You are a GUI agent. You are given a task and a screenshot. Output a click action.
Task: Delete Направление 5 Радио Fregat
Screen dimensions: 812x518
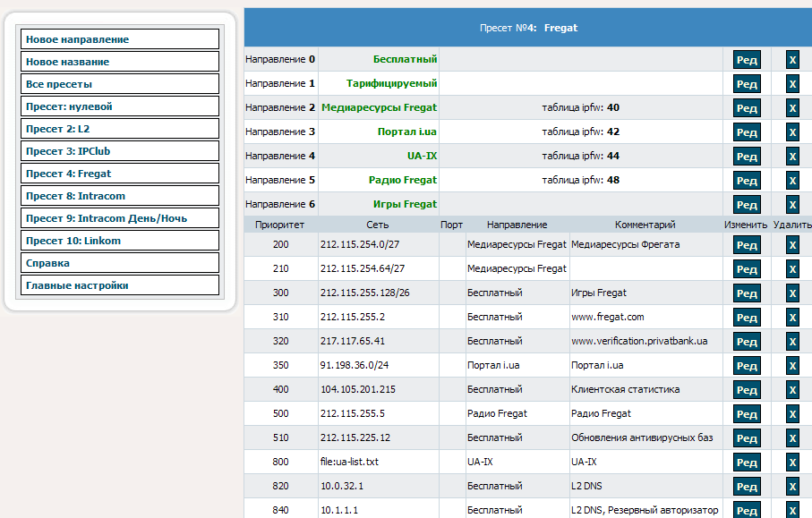coord(792,181)
